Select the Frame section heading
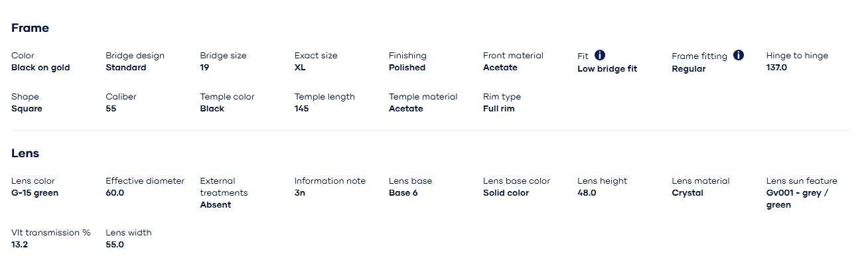The width and height of the screenshot is (868, 258). pos(30,28)
